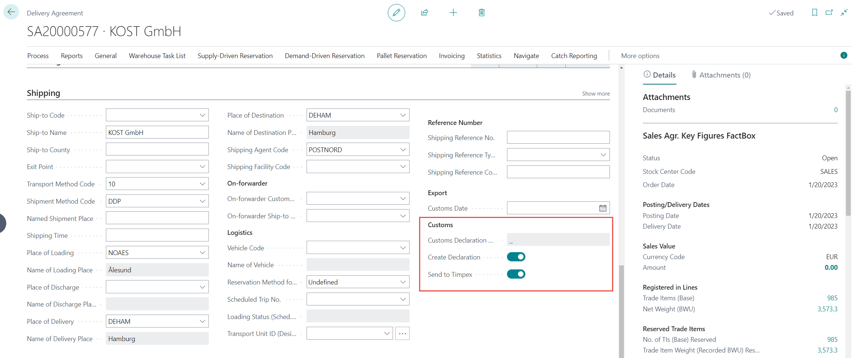Toggle the Create Declaration switch
Viewport: 868px width, 358px height.
pos(516,257)
